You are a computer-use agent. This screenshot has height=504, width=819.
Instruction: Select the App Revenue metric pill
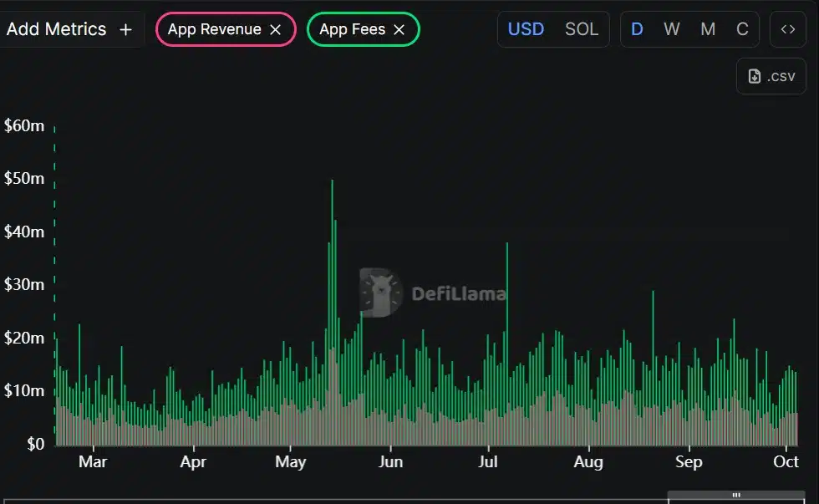(x=226, y=29)
